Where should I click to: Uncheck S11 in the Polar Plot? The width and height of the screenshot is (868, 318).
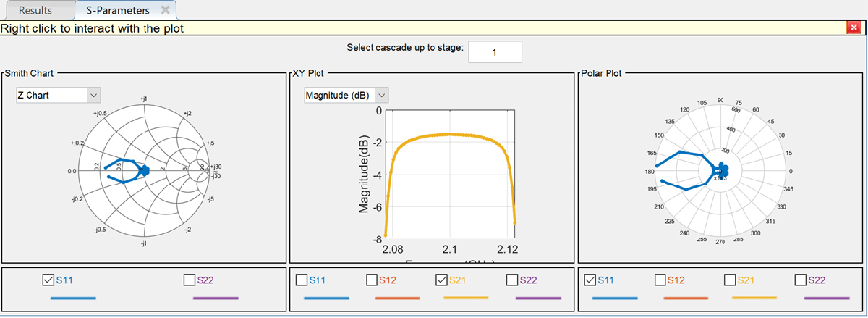[x=590, y=280]
